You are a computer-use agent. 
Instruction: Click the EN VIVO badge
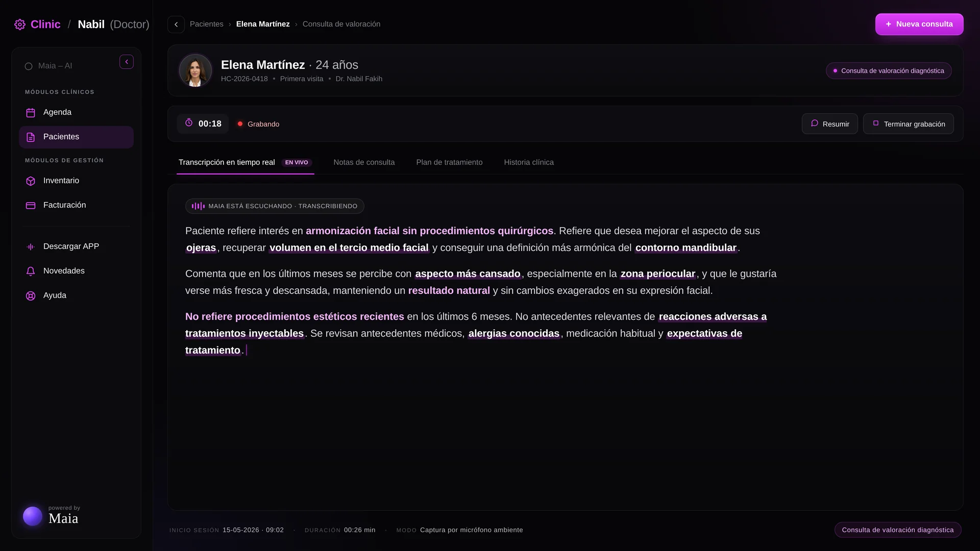[x=297, y=162]
